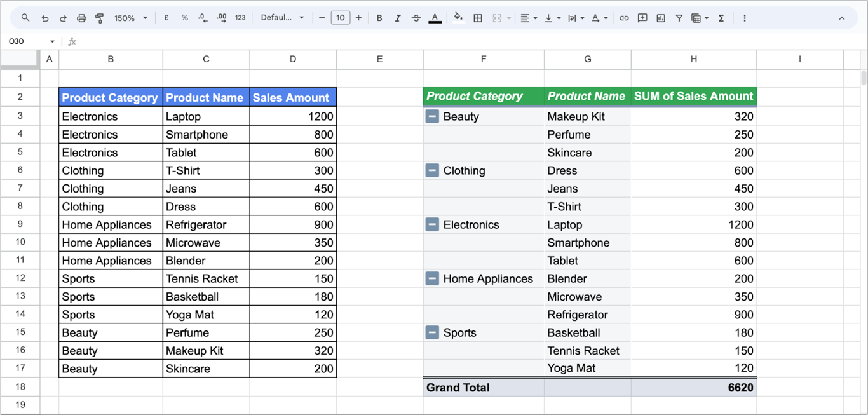Image resolution: width=868 pixels, height=415 pixels.
Task: Insert a link
Action: (624, 18)
